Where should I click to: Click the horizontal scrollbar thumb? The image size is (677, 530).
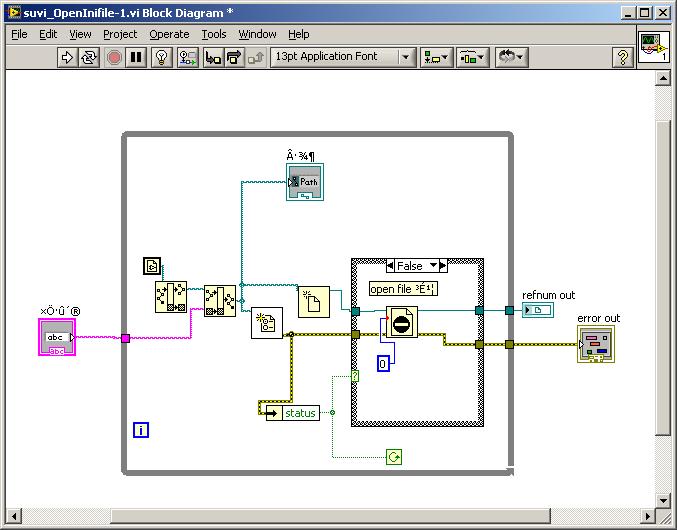331,516
